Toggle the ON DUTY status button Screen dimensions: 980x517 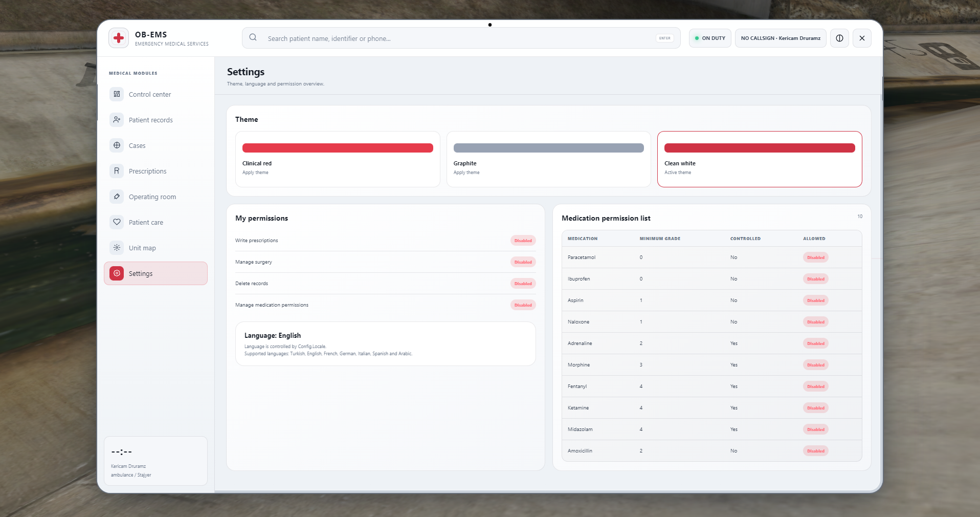[710, 38]
